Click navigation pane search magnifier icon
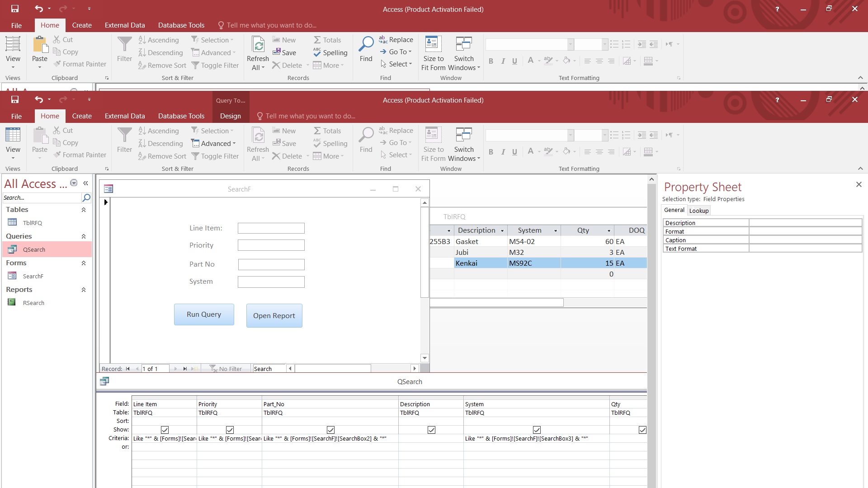 click(86, 197)
